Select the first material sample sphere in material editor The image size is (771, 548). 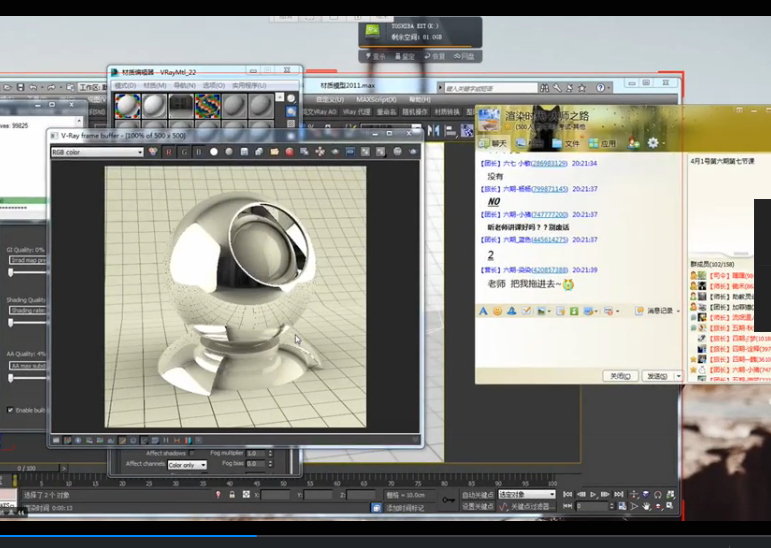tap(128, 106)
